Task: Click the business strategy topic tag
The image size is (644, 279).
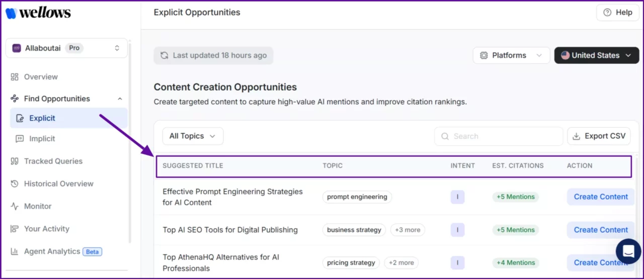Action: coord(354,230)
